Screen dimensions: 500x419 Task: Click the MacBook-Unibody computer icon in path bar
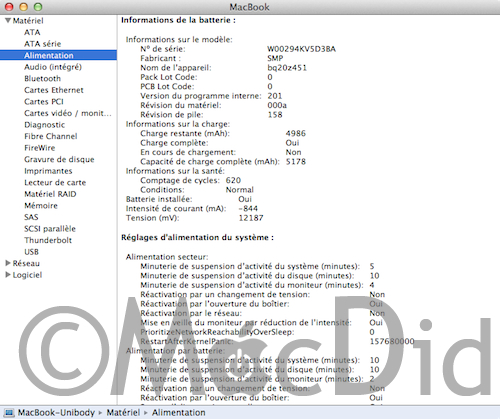pos(9,413)
